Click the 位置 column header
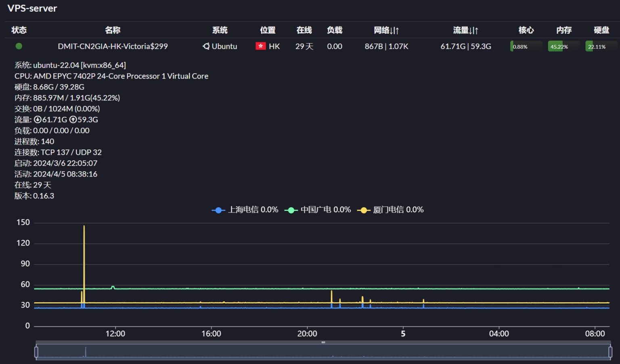Viewport: 620px width, 364px height. coord(268,30)
